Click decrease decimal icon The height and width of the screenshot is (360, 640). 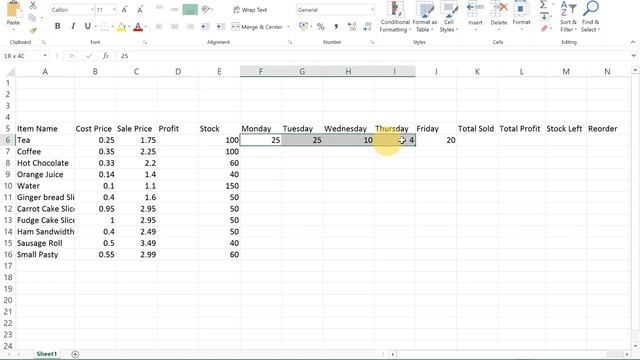367,27
